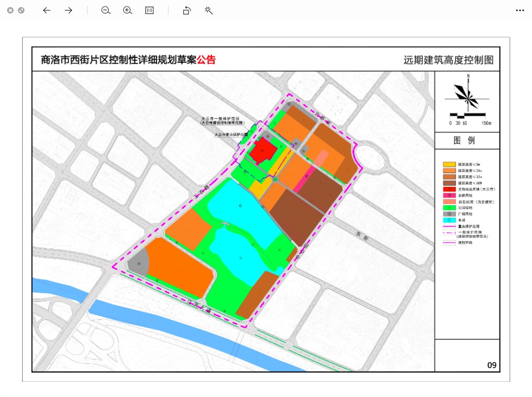The height and width of the screenshot is (397, 532).
Task: Open the three-dot more options menu
Action: [x=520, y=10]
